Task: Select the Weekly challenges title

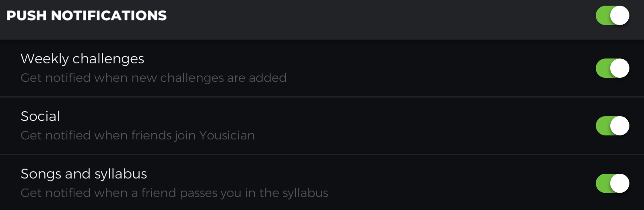Action: click(x=82, y=59)
